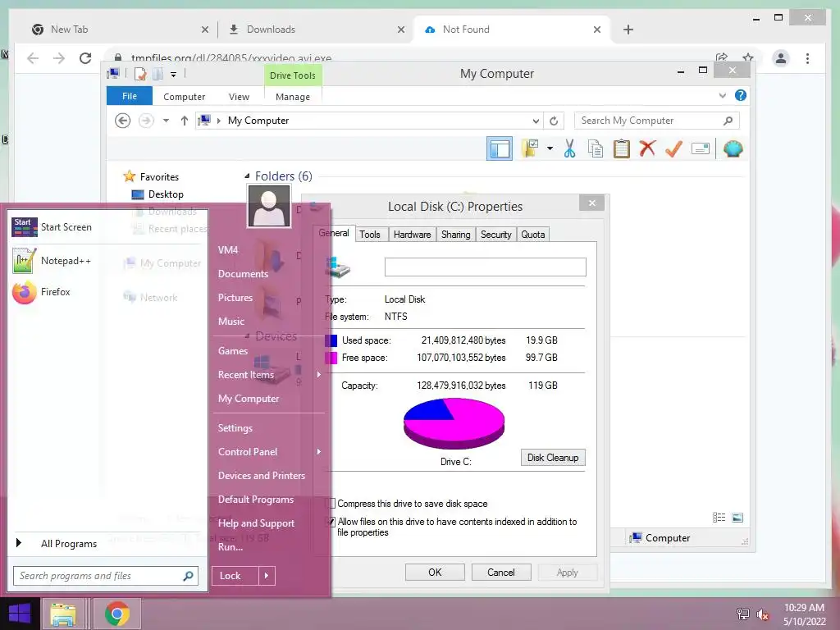Open Pictures from Start menu
840x630 pixels.
[x=235, y=297]
